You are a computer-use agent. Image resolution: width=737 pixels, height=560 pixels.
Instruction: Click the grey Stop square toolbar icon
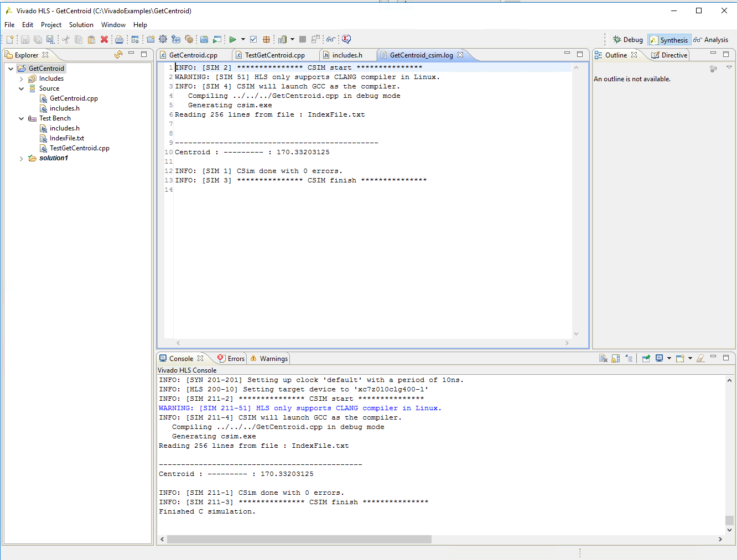[x=303, y=39]
